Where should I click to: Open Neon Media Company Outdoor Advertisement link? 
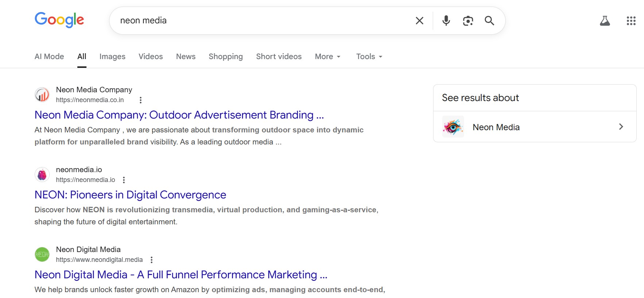point(179,115)
